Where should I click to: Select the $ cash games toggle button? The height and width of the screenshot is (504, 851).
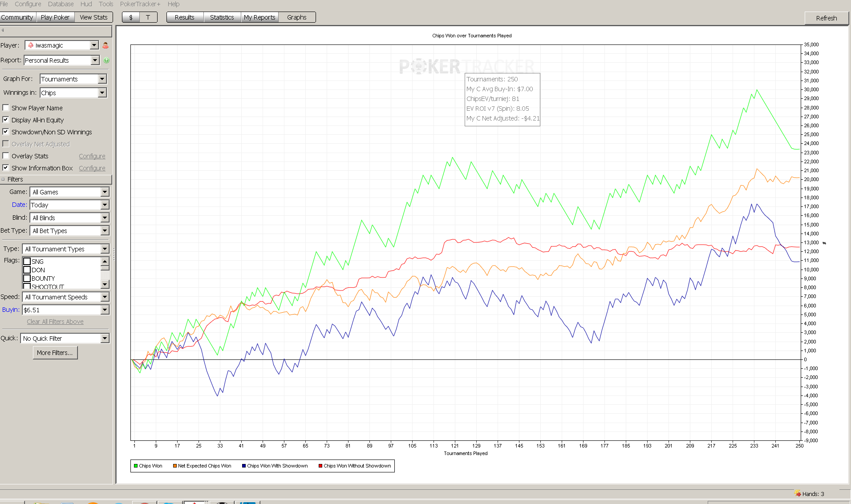click(131, 17)
